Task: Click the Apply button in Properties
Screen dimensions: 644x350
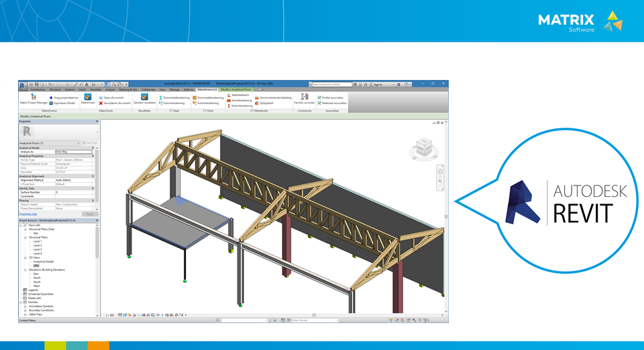Action: (89, 214)
